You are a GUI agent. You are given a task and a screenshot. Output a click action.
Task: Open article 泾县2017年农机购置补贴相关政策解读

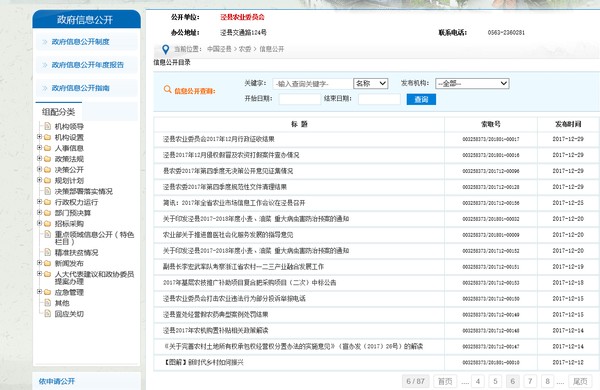tap(215, 330)
